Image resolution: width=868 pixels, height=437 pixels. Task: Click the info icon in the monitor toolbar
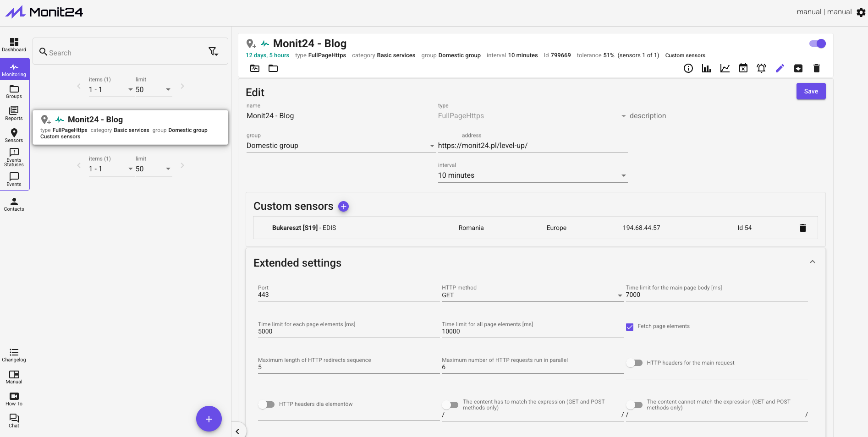click(x=688, y=68)
